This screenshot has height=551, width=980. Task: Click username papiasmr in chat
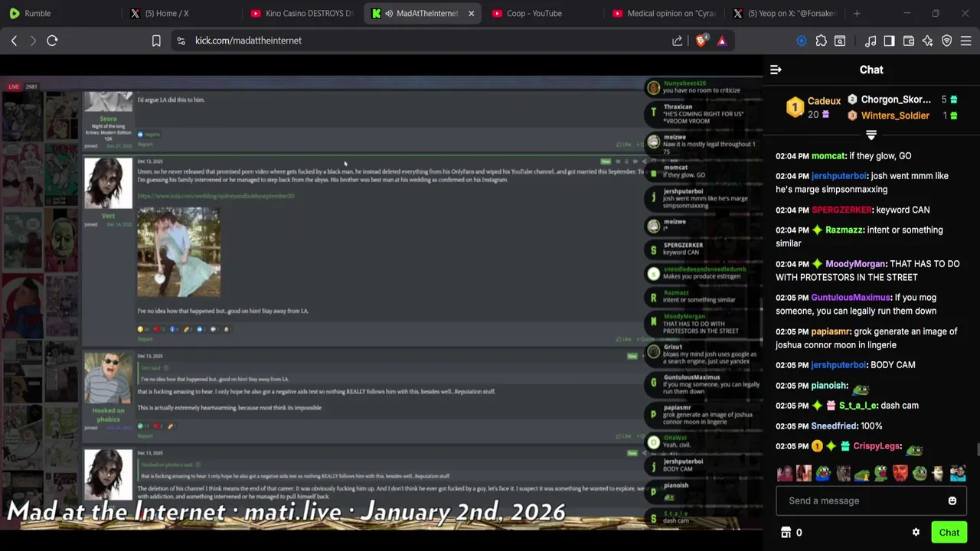pyautogui.click(x=831, y=332)
